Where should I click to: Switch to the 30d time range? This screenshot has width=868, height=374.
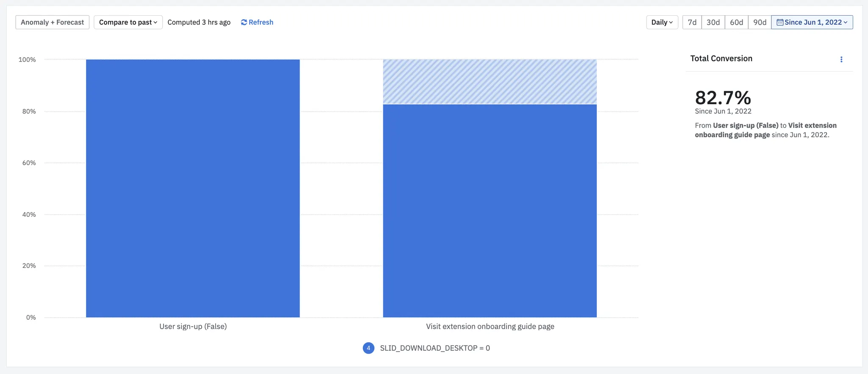pyautogui.click(x=713, y=22)
